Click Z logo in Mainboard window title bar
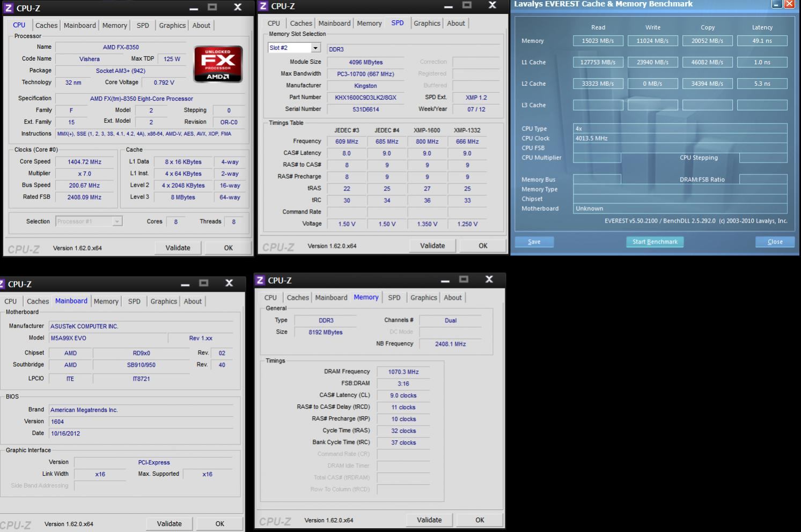801x532 pixels. click(x=2, y=284)
